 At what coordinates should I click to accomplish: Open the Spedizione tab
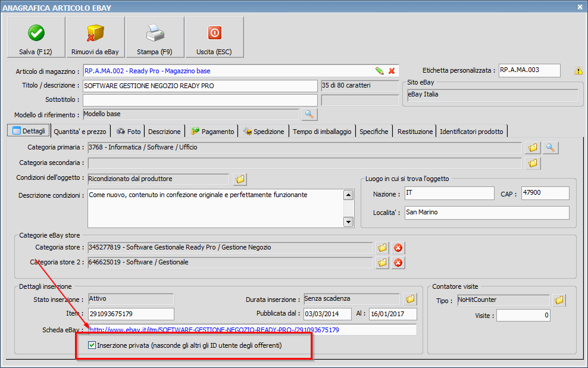click(x=264, y=132)
